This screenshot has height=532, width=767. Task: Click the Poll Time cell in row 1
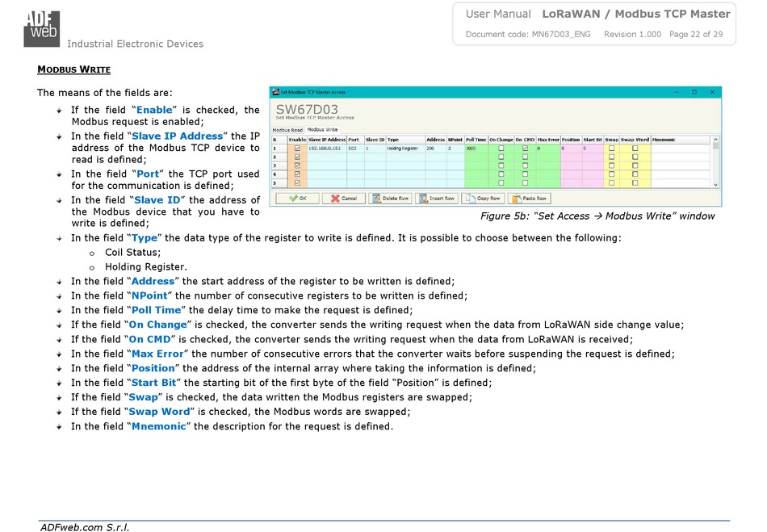[x=476, y=149]
